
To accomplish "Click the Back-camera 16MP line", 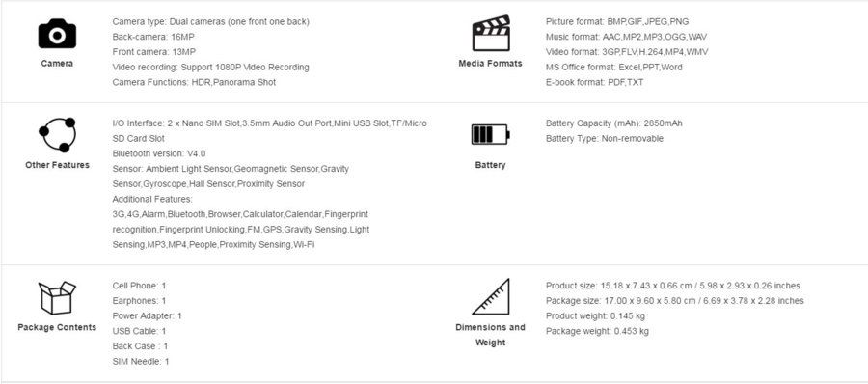I will click(153, 37).
